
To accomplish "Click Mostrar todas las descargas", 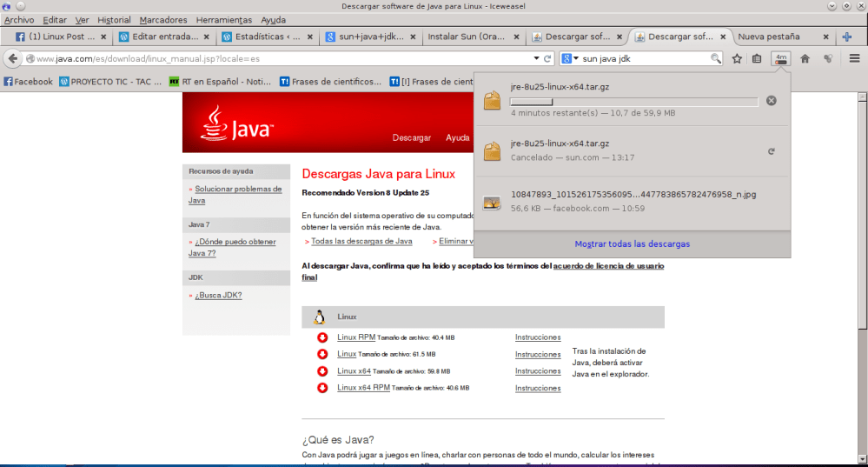I will coord(633,244).
